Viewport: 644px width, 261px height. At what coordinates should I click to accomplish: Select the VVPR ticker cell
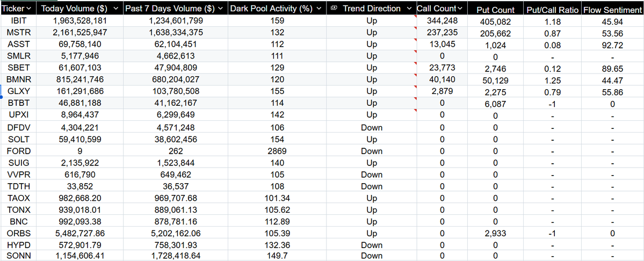(x=19, y=175)
